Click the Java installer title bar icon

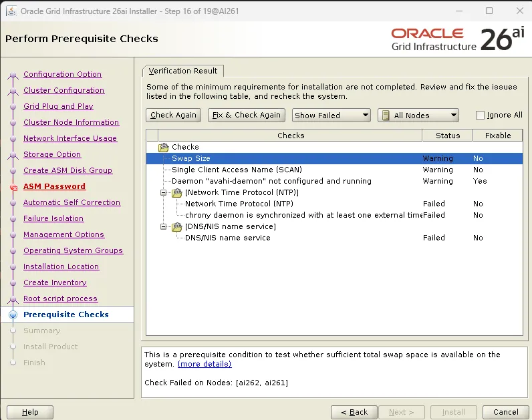tap(11, 11)
